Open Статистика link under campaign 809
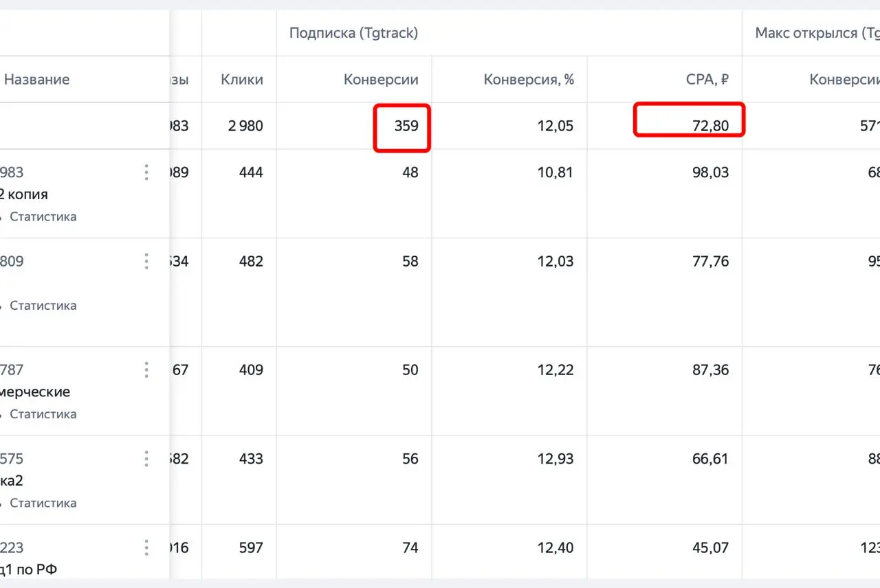The width and height of the screenshot is (880, 588). pyautogui.click(x=43, y=305)
